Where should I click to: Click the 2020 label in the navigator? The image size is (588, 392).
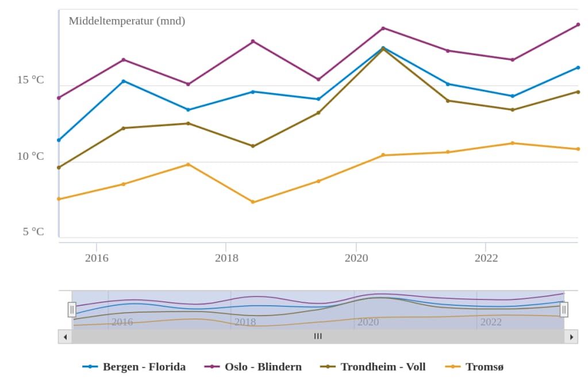coord(368,322)
